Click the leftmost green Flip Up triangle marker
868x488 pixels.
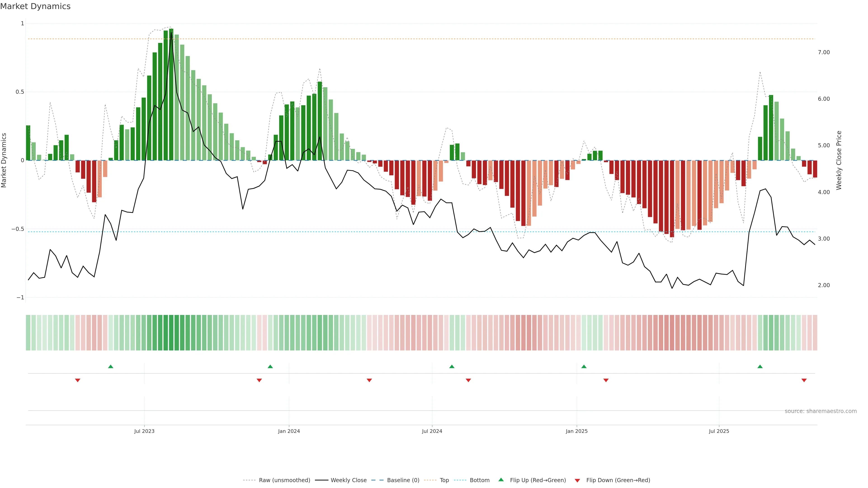[111, 366]
